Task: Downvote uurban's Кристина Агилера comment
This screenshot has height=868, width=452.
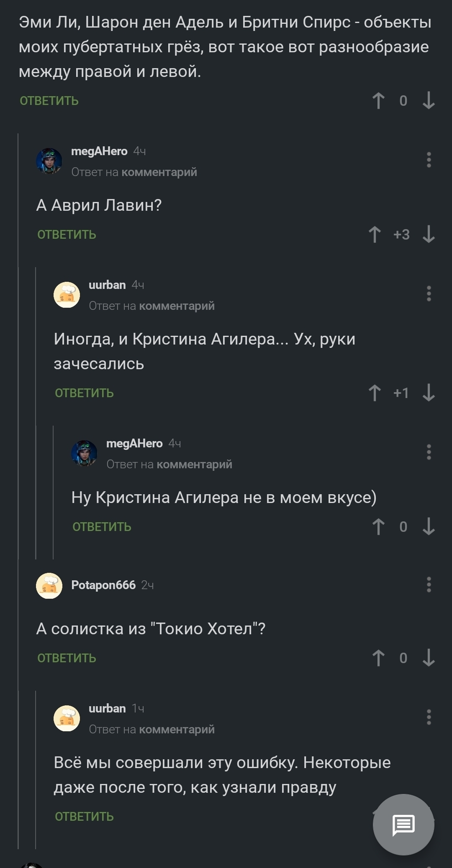Action: click(x=429, y=393)
